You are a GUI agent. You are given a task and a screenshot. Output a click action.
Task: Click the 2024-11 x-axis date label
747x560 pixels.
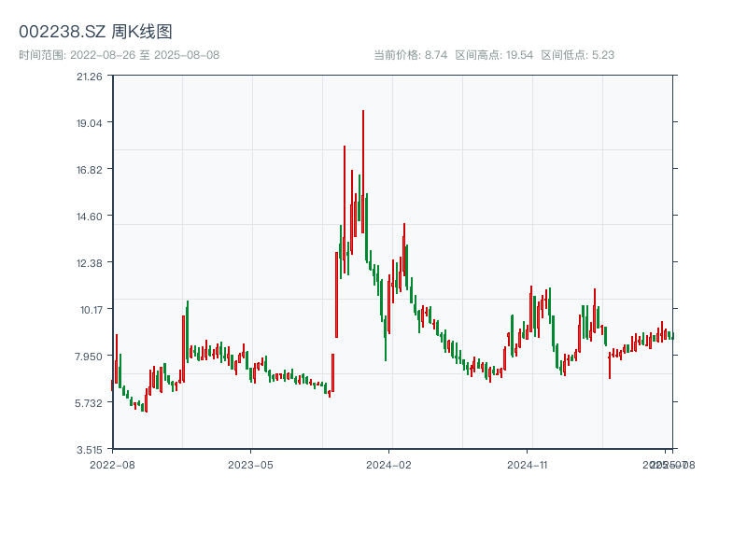point(527,465)
